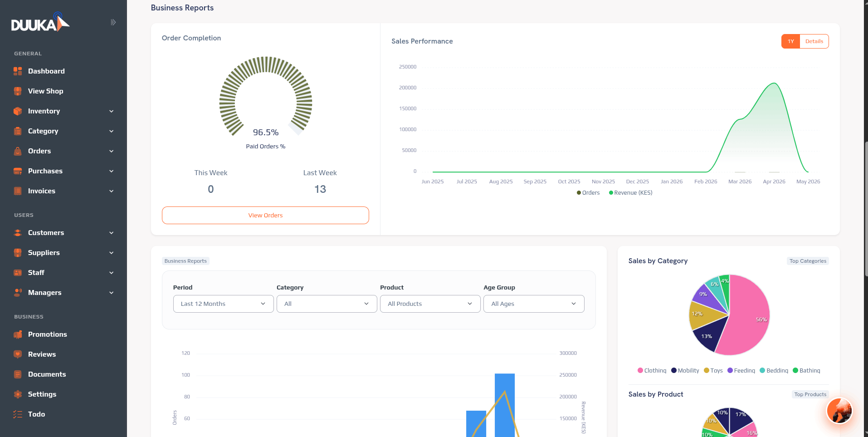Click the Settings gear icon

[x=18, y=394]
